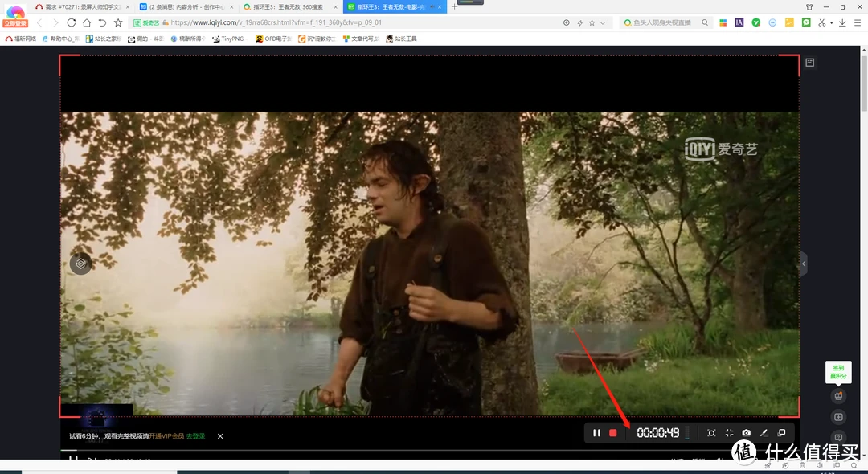Click the shrink region icon in recorder bar
The width and height of the screenshot is (868, 474).
pos(729,433)
